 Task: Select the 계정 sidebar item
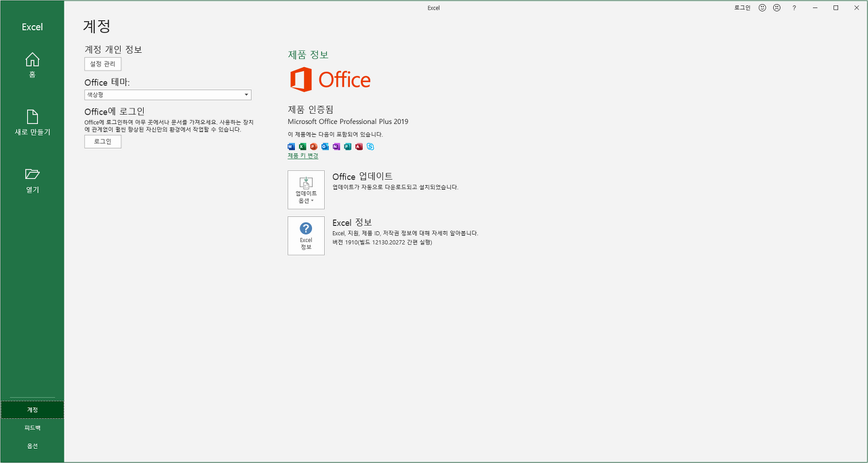(32, 409)
